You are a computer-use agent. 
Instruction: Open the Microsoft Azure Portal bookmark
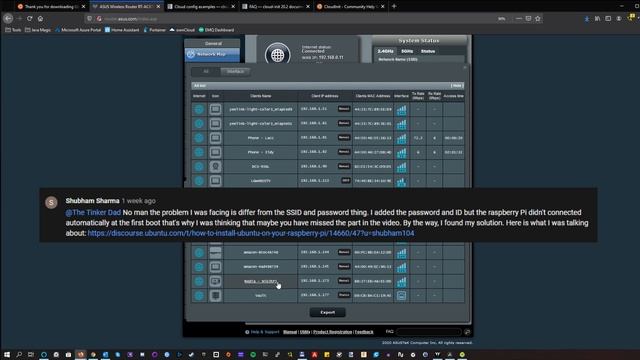tap(78, 30)
